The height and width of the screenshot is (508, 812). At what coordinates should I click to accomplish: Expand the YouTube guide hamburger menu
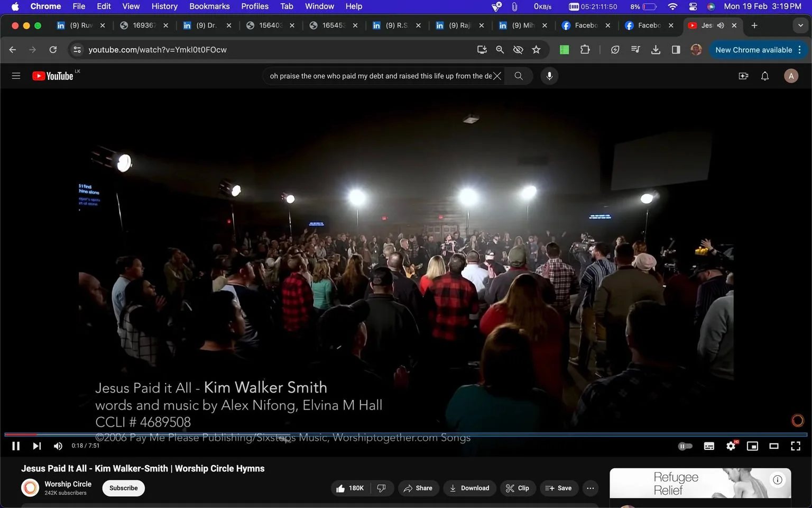(16, 76)
